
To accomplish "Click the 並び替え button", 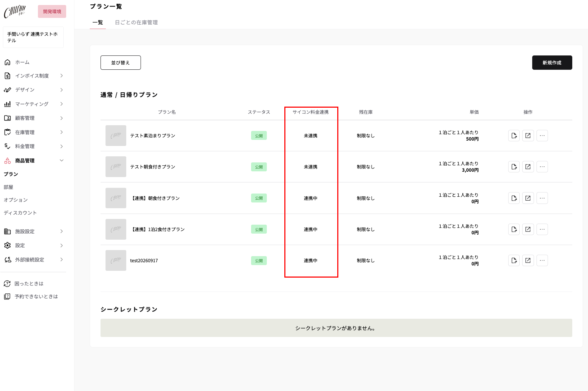I will (x=121, y=63).
